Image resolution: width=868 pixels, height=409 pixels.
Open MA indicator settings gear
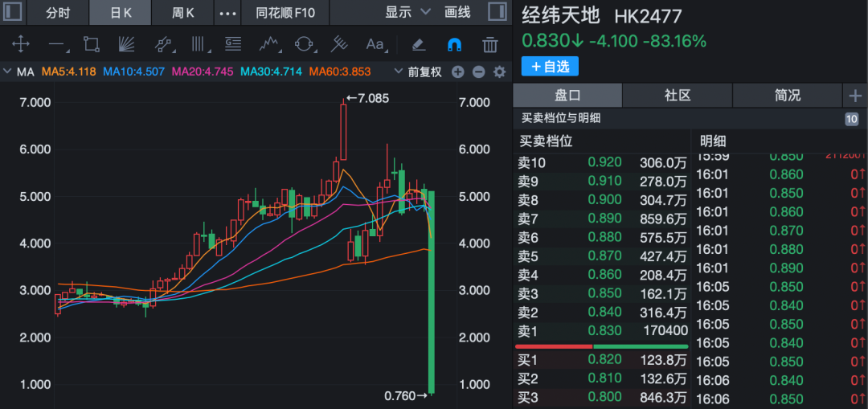(x=500, y=72)
